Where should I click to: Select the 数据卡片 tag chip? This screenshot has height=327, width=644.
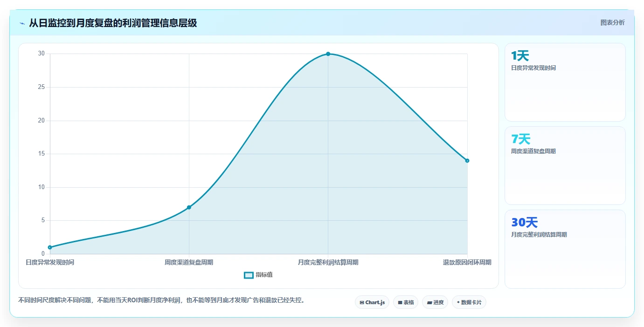tap(469, 302)
